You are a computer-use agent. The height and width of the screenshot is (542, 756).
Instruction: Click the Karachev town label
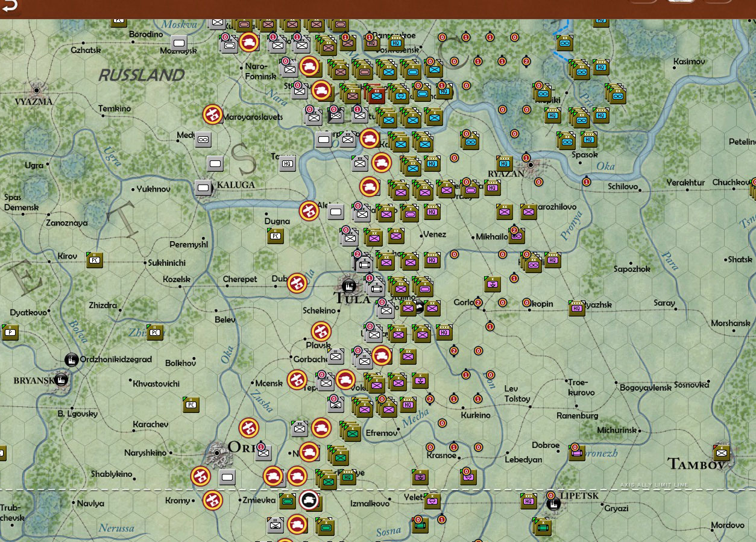click(151, 424)
